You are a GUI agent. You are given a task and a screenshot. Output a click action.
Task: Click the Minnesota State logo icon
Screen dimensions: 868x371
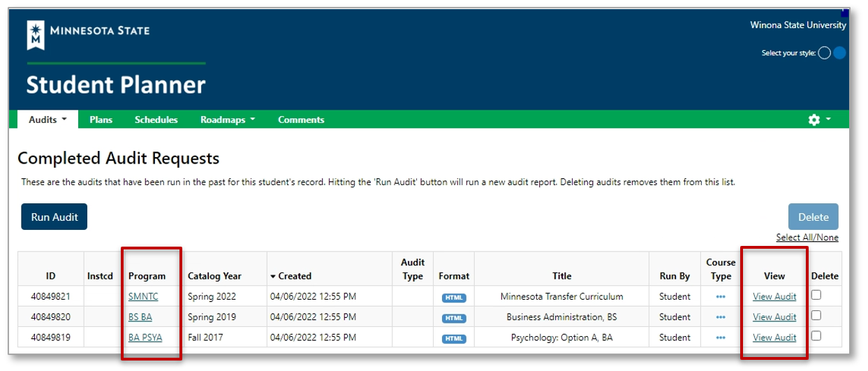click(34, 35)
